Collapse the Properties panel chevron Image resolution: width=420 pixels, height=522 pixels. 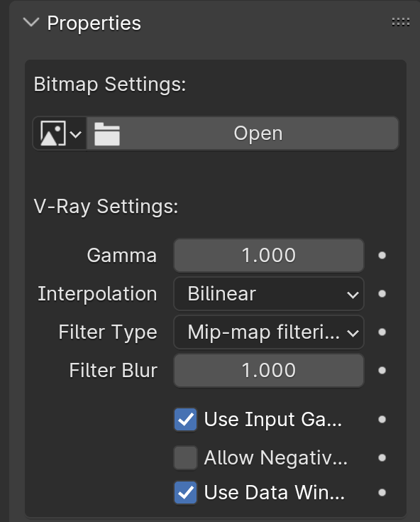click(x=31, y=23)
